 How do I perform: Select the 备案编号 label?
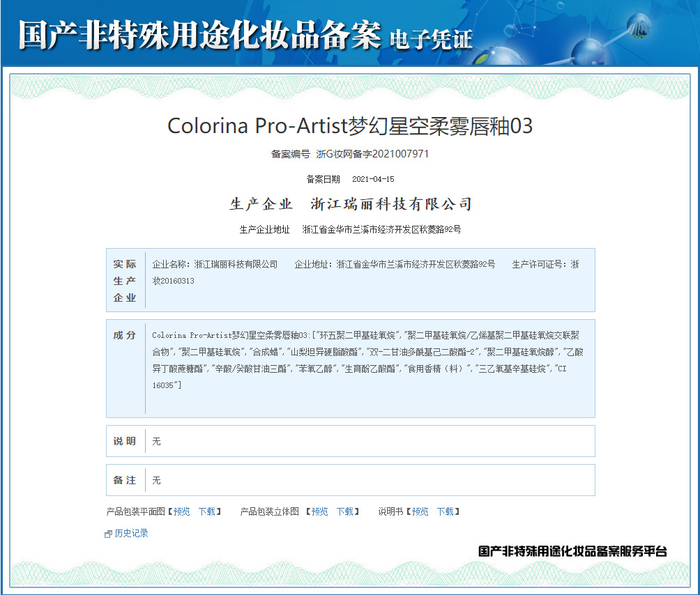click(291, 154)
